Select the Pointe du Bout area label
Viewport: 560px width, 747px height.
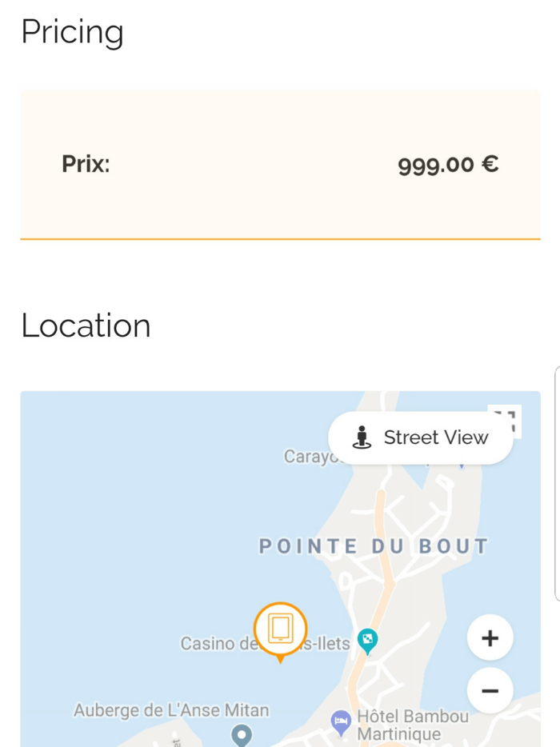[x=372, y=545]
